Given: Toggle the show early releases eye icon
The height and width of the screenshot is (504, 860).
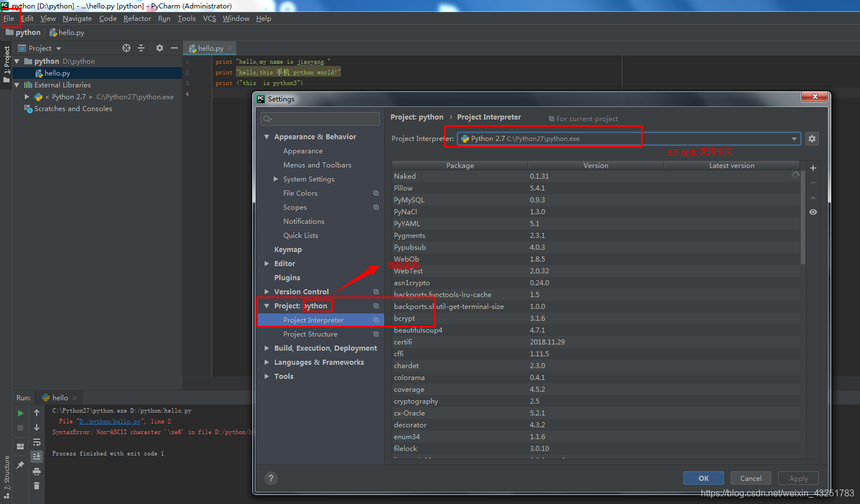Looking at the screenshot, I should point(813,212).
